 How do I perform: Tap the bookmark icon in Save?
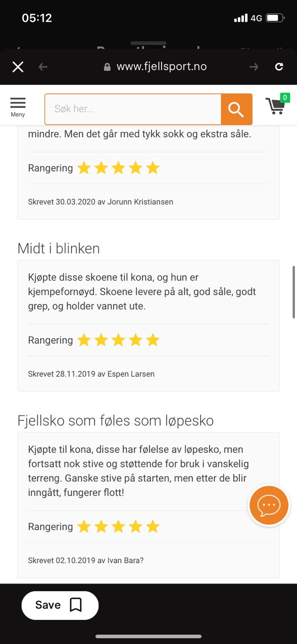point(76,605)
